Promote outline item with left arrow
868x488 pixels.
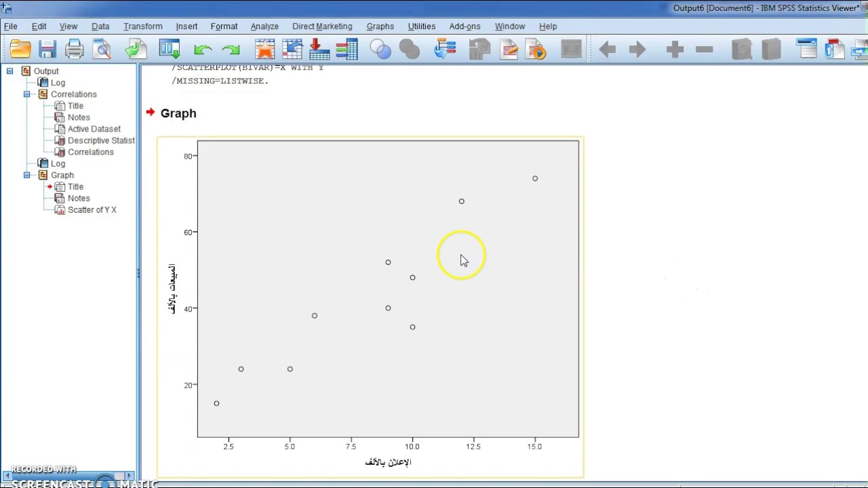coord(608,49)
